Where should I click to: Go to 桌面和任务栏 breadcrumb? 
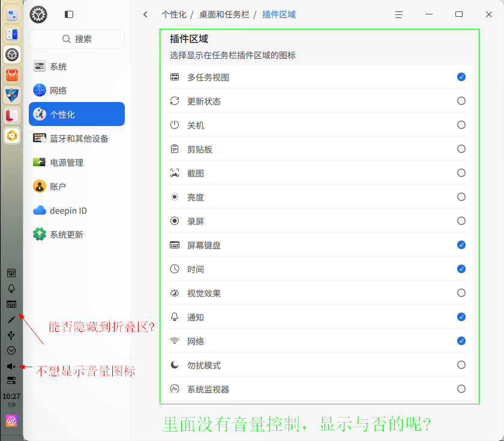(224, 14)
